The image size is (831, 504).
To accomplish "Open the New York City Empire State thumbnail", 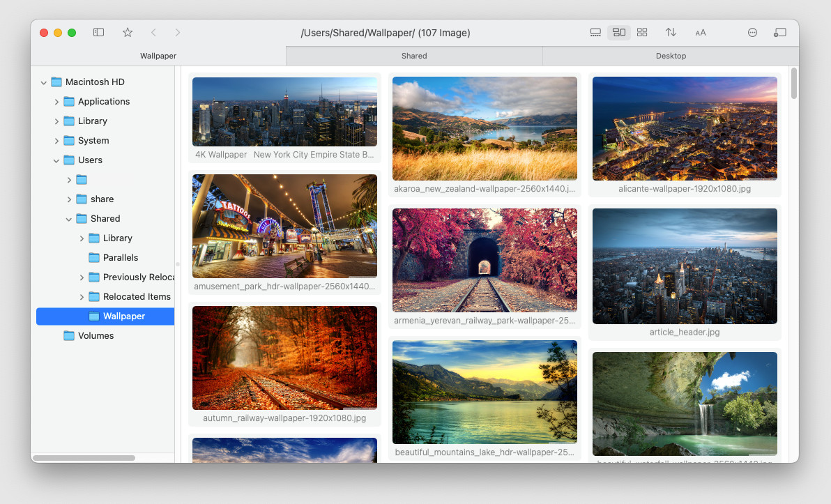I will pyautogui.click(x=284, y=112).
